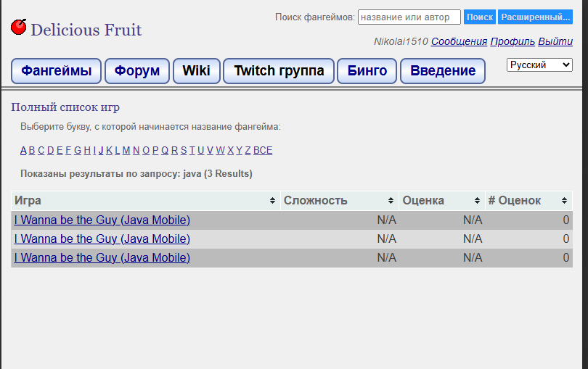588x369 pixels.
Task: Sort by # Оценок column arrows
Action: point(564,201)
